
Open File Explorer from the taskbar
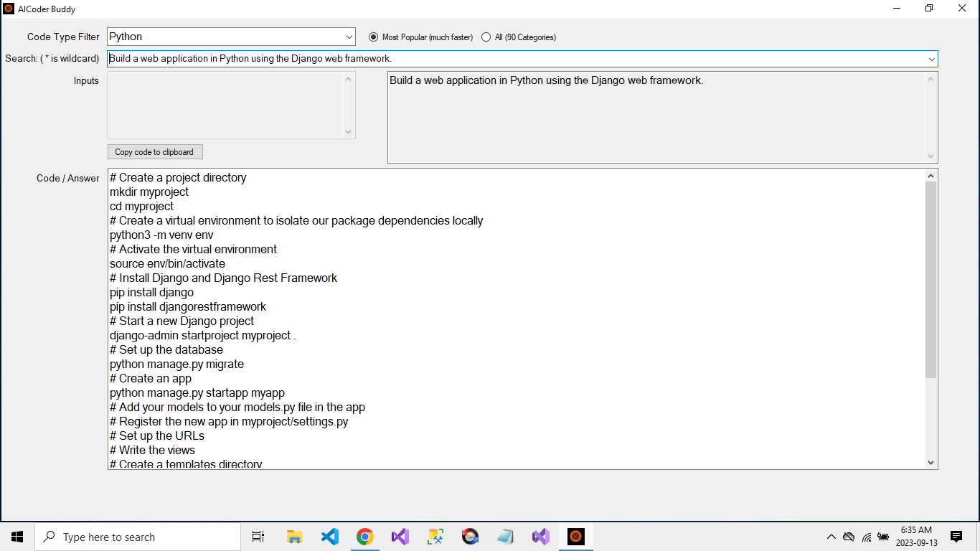294,537
